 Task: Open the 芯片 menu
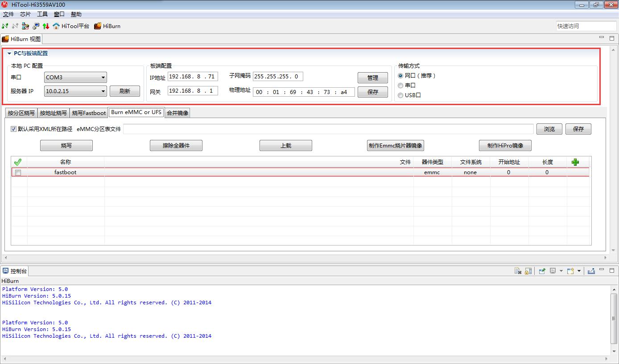coord(25,14)
